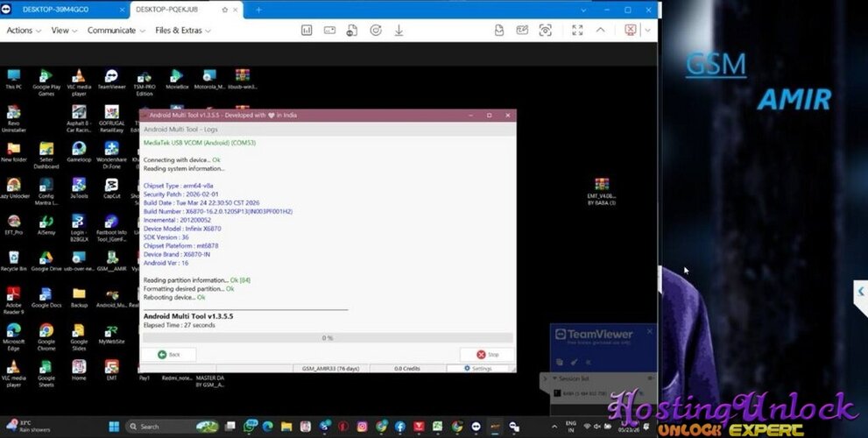Click the Device Model : Infinix X6870 log line
Image resolution: width=868 pixels, height=438 pixels.
(182, 229)
